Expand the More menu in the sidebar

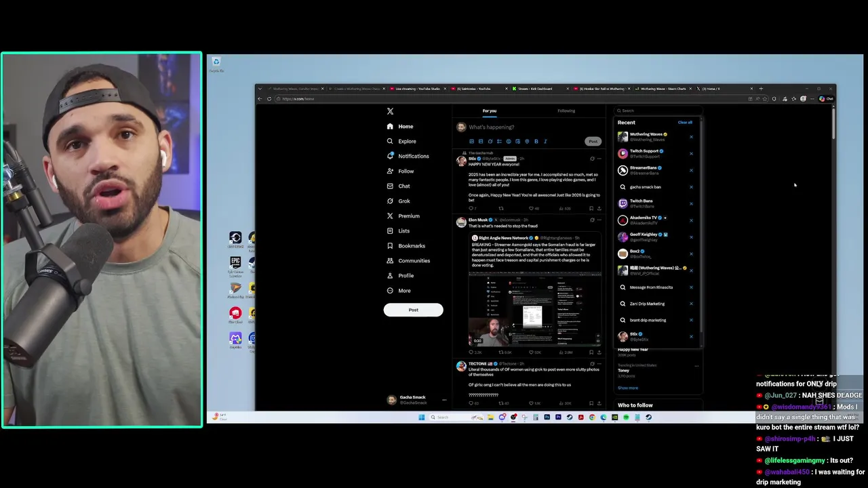coord(399,291)
